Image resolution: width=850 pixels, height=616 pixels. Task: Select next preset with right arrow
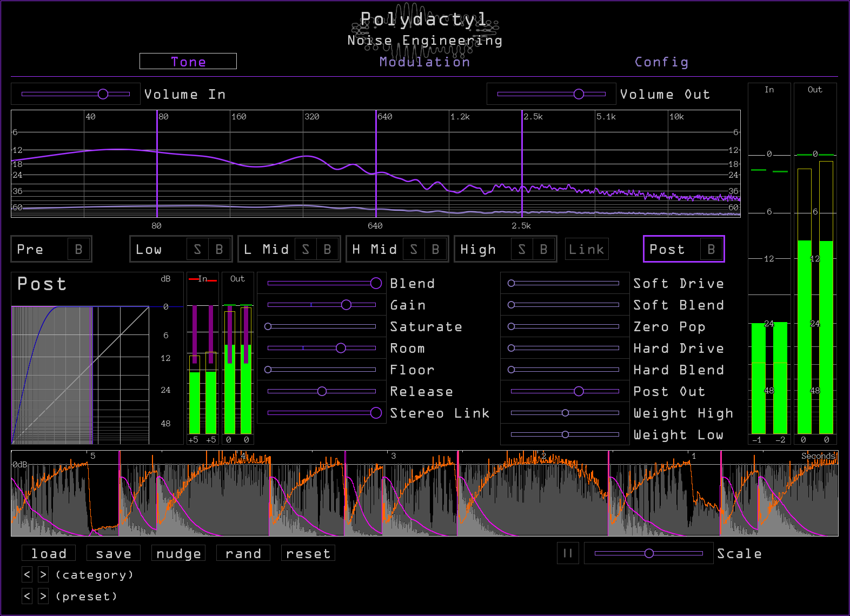click(x=43, y=596)
